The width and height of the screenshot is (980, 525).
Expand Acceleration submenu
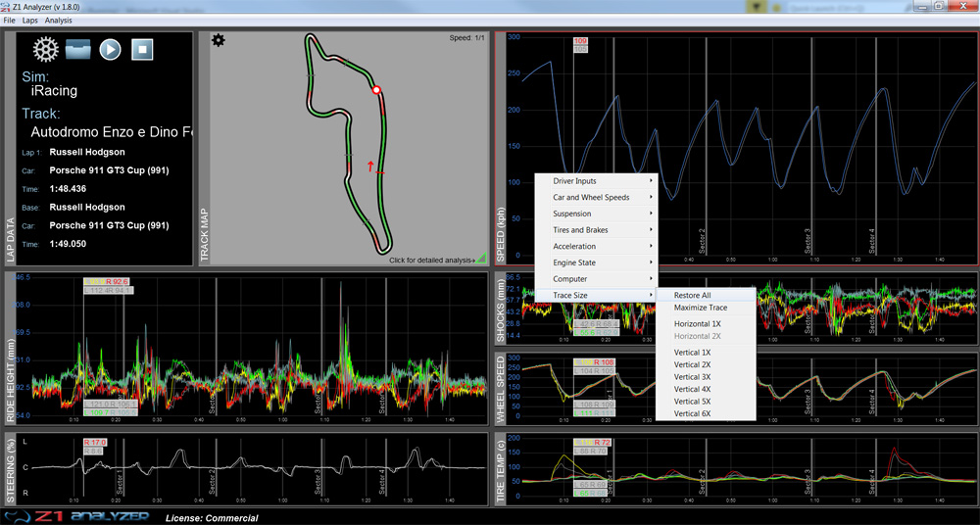pos(596,246)
